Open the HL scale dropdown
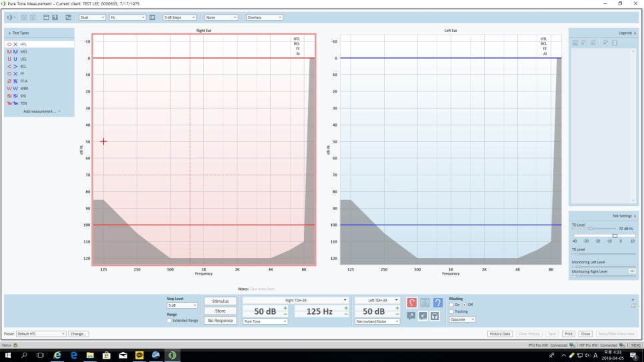The height and width of the screenshot is (362, 644). 127,17
